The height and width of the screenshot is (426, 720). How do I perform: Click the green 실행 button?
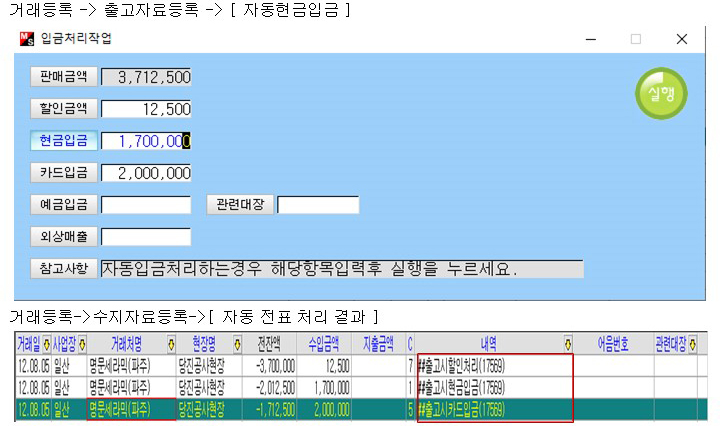coord(661,94)
